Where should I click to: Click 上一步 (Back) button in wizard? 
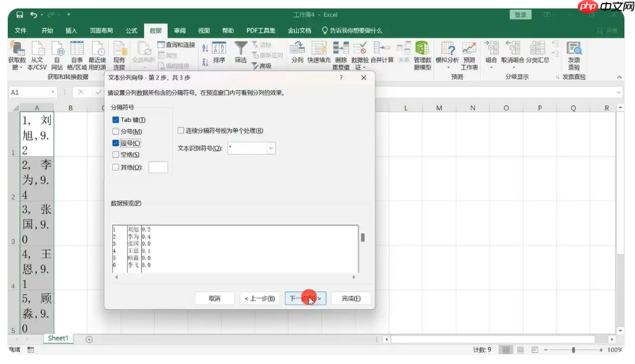(x=260, y=298)
